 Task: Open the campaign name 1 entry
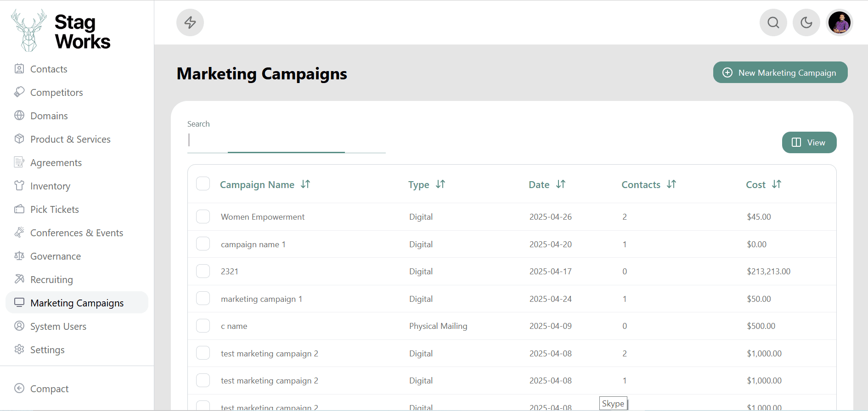pyautogui.click(x=253, y=244)
